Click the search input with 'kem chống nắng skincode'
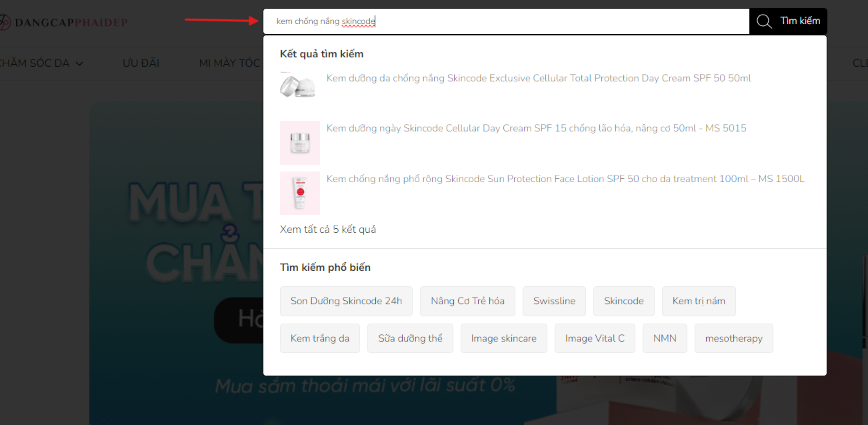Viewport: 868px width, 425px height. coord(507,21)
